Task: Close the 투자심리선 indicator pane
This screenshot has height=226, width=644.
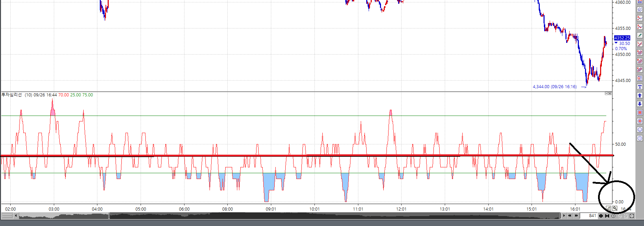Action: pyautogui.click(x=610, y=94)
